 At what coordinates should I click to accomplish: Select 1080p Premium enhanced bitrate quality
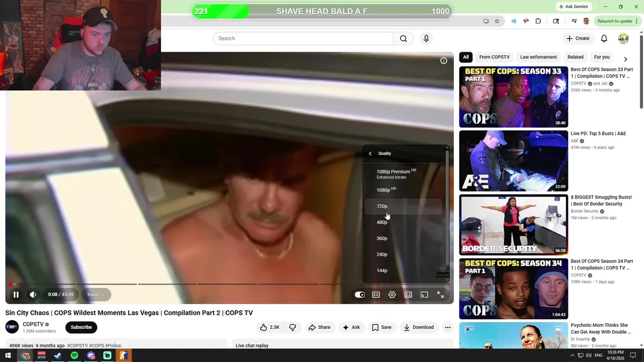click(404, 174)
